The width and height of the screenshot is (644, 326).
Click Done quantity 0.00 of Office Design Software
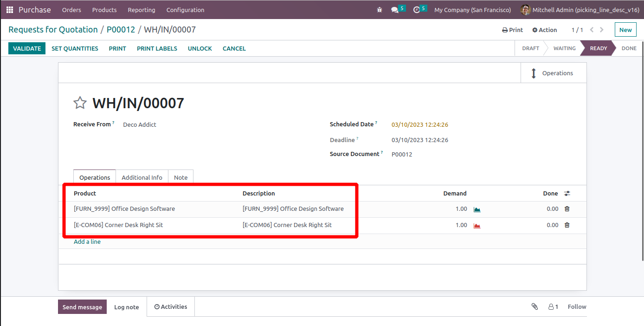[x=552, y=209]
